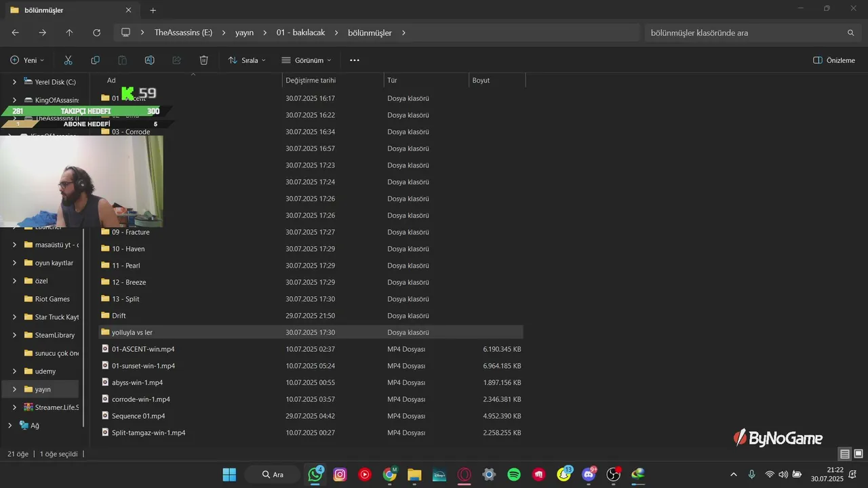Click chevron after TheAssassins (E:) in breadcrumb
The width and height of the screenshot is (868, 488).
coord(223,33)
